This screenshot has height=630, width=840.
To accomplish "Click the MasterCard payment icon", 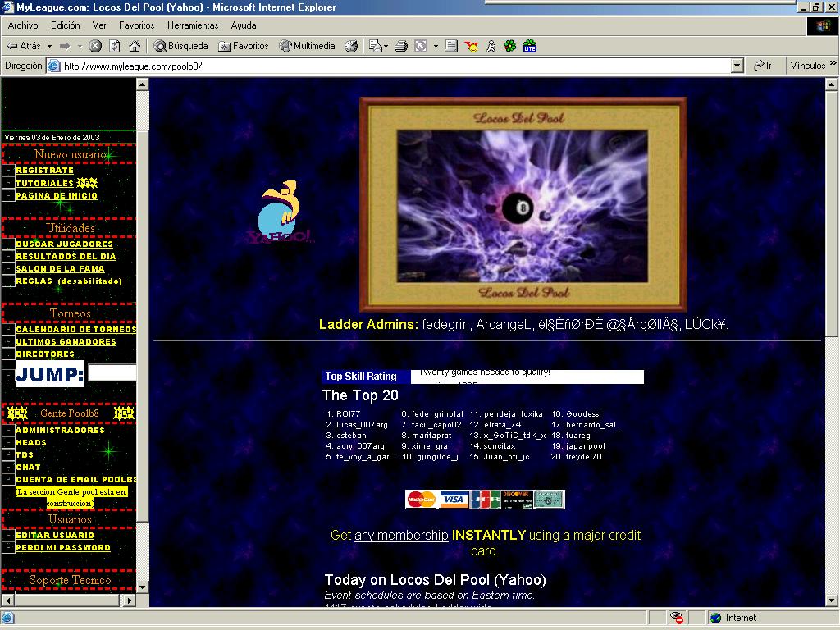I will 421,500.
